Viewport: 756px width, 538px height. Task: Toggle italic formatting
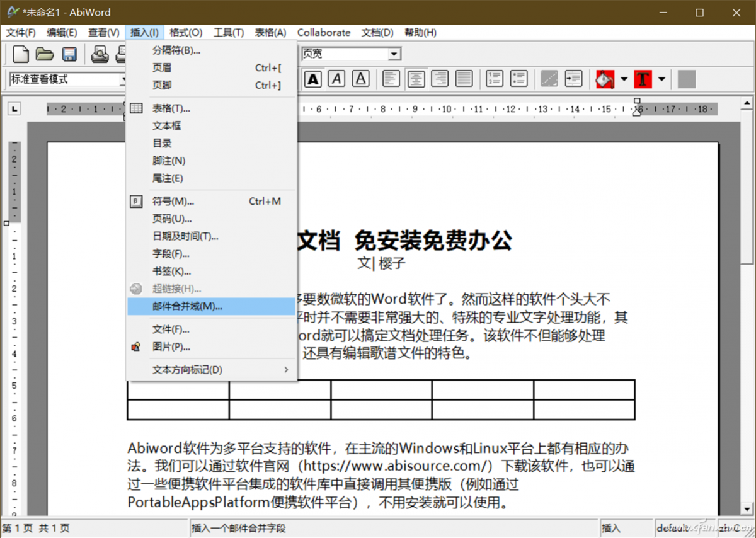336,79
